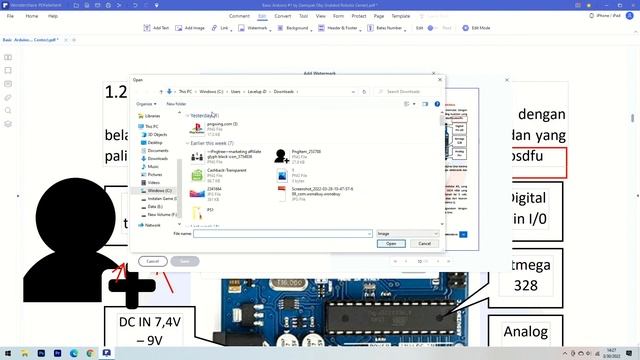Toggle the preview pane icon
This screenshot has height=360, width=640.
[425, 104]
